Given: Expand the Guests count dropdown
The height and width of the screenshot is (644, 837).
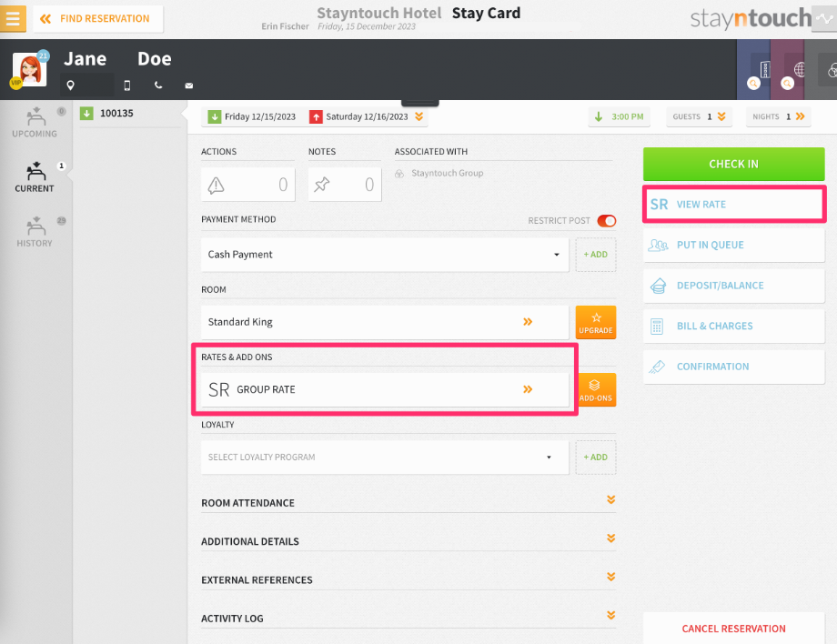Looking at the screenshot, I should tap(699, 116).
